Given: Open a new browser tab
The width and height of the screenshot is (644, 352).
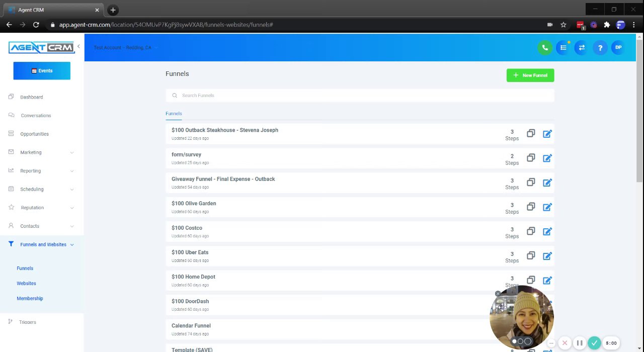Looking at the screenshot, I should (113, 10).
